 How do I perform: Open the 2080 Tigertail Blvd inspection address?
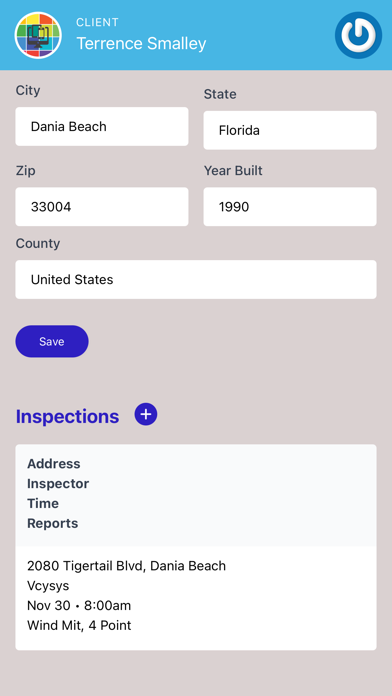coord(127,566)
